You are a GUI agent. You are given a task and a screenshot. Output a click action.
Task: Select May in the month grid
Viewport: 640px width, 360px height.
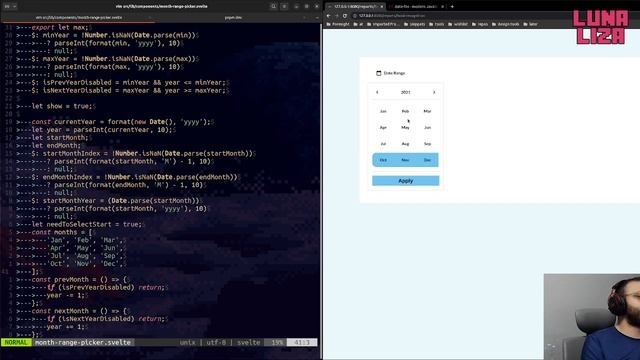(405, 127)
